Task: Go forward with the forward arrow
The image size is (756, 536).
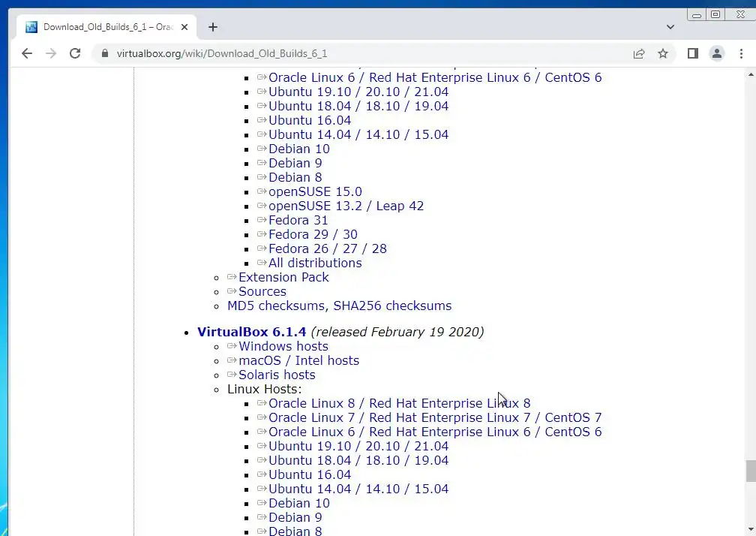Action: pos(51,53)
